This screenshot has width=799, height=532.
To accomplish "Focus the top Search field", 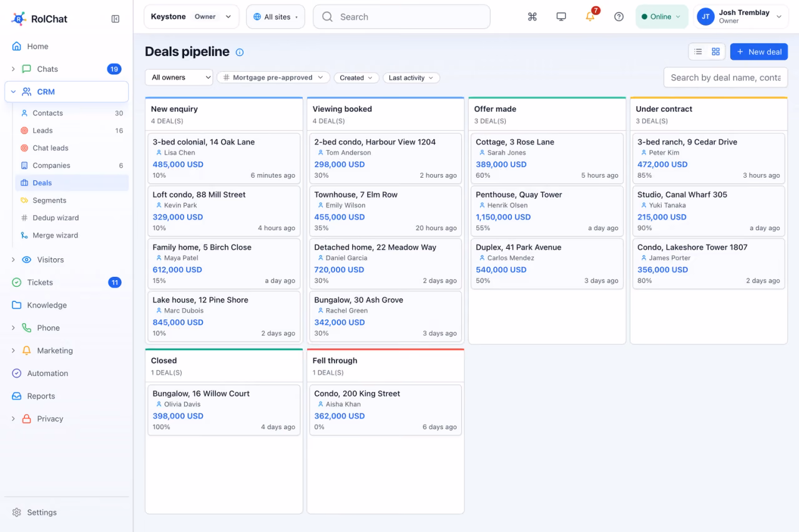I will tap(401, 17).
